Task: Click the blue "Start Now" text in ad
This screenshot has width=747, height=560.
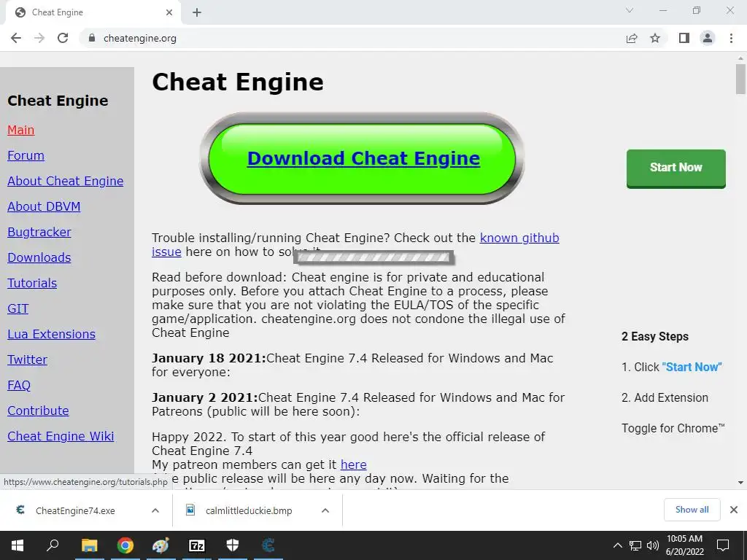Action: [x=692, y=367]
